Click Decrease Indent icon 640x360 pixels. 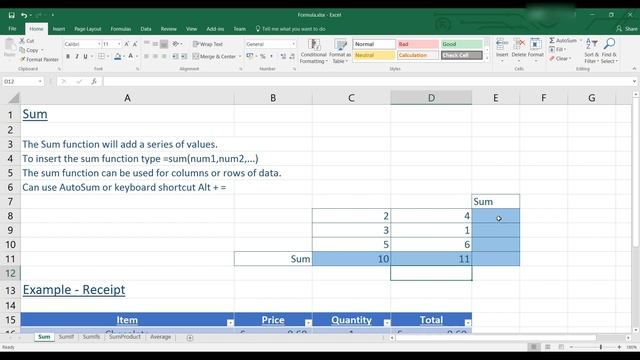pyautogui.click(x=175, y=56)
